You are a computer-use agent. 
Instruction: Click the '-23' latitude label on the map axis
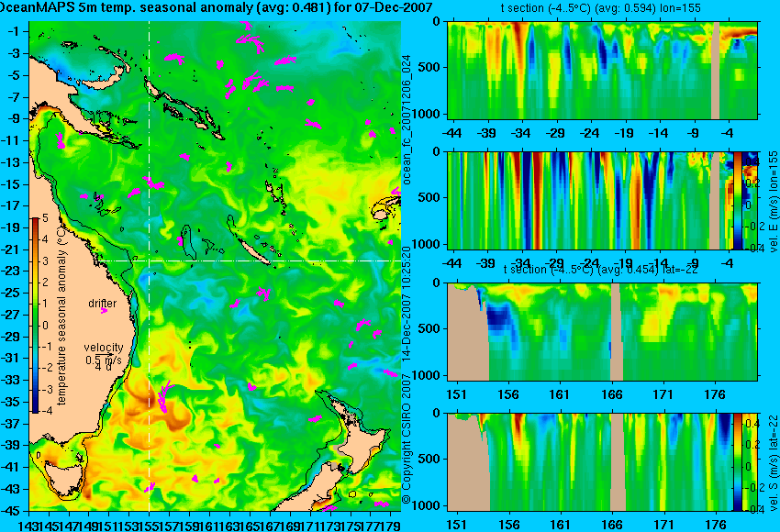click(11, 271)
